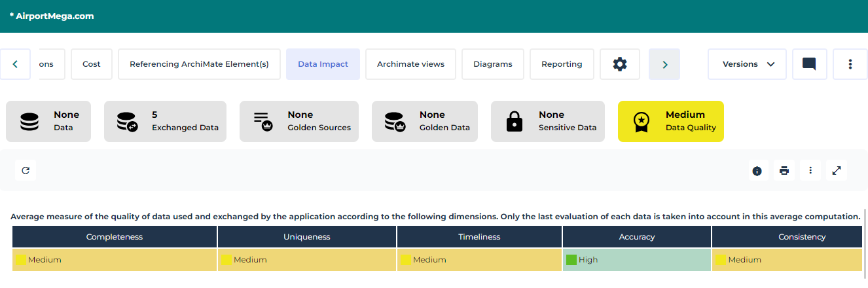This screenshot has height=288, width=868.
Task: Switch to the Cost tab
Action: tap(92, 64)
